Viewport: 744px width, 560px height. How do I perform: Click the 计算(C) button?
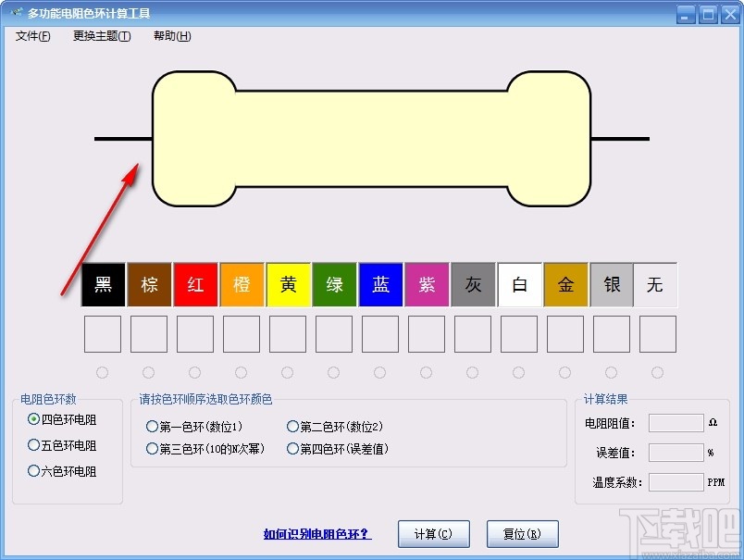tap(433, 533)
